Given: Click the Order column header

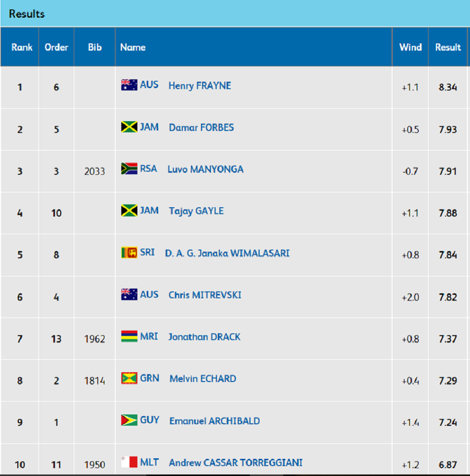Looking at the screenshot, I should [x=56, y=47].
